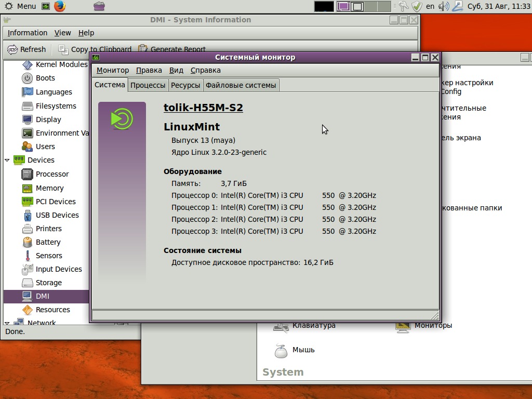This screenshot has height=399, width=532.
Task: Click the Generate Report clipboard icon
Action: click(143, 48)
